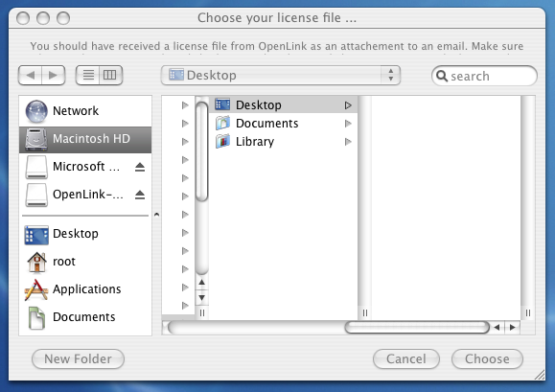Open the root home folder
Screen dimensions: 555x392
click(85, 262)
